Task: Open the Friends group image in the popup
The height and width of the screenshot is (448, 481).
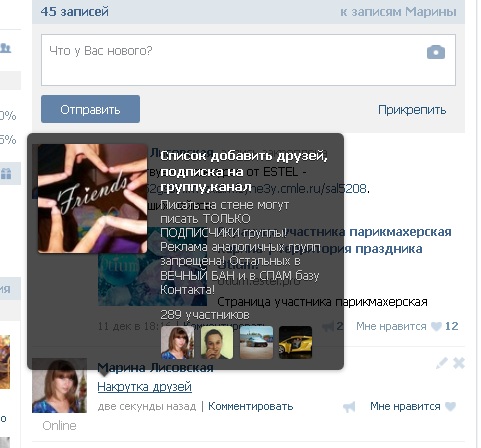Action: tap(92, 199)
